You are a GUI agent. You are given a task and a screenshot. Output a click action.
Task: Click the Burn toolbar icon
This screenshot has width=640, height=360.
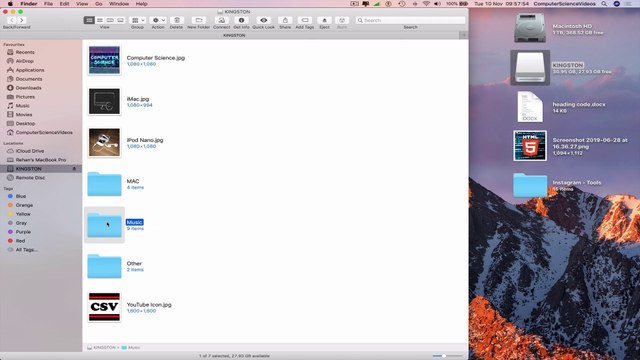[342, 20]
